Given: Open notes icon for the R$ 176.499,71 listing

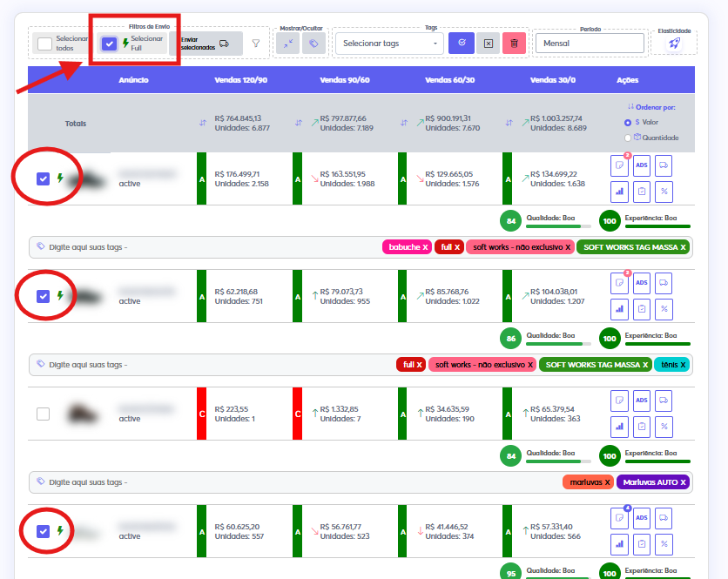Looking at the screenshot, I should (x=619, y=165).
